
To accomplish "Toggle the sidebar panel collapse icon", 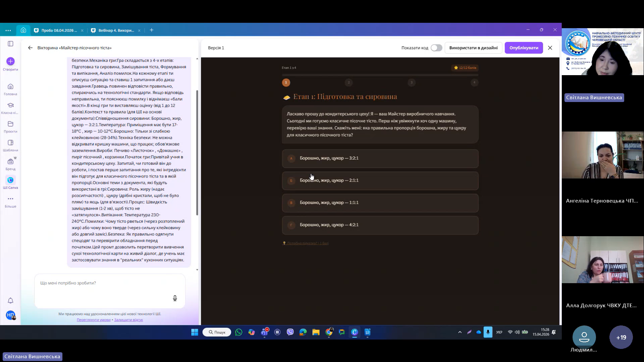I will [10, 44].
